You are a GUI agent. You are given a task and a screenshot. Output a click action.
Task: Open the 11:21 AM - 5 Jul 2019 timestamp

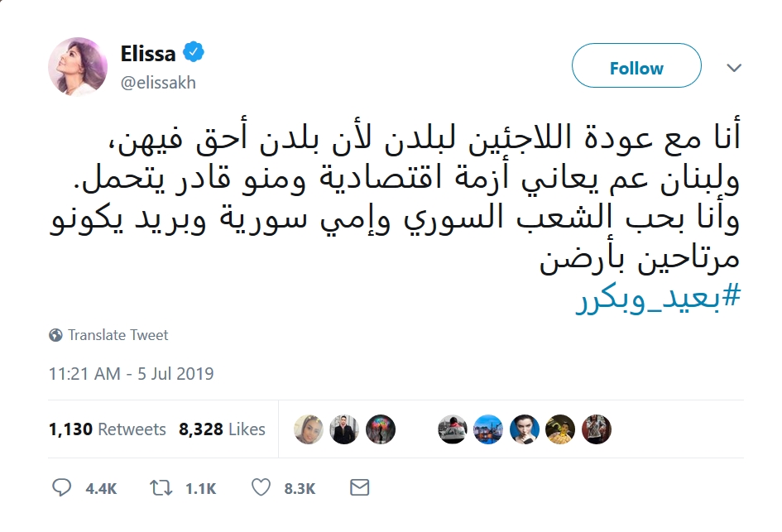(x=131, y=373)
